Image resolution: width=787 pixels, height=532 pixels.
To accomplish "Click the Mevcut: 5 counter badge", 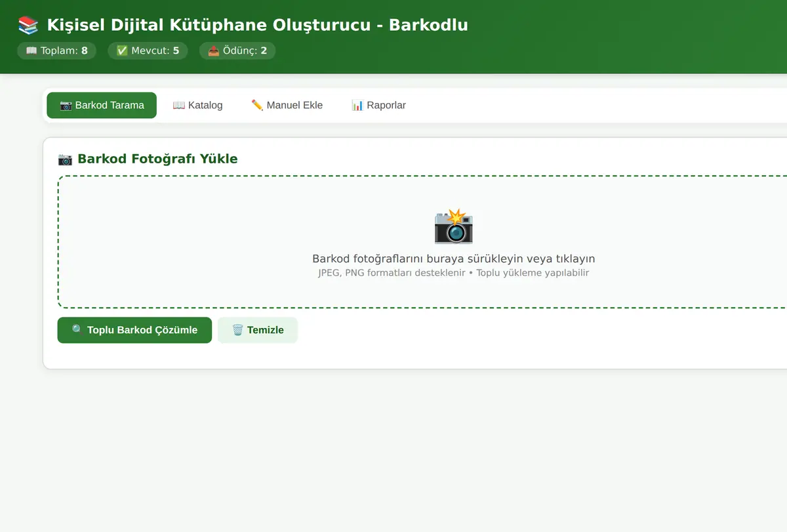I will [148, 51].
